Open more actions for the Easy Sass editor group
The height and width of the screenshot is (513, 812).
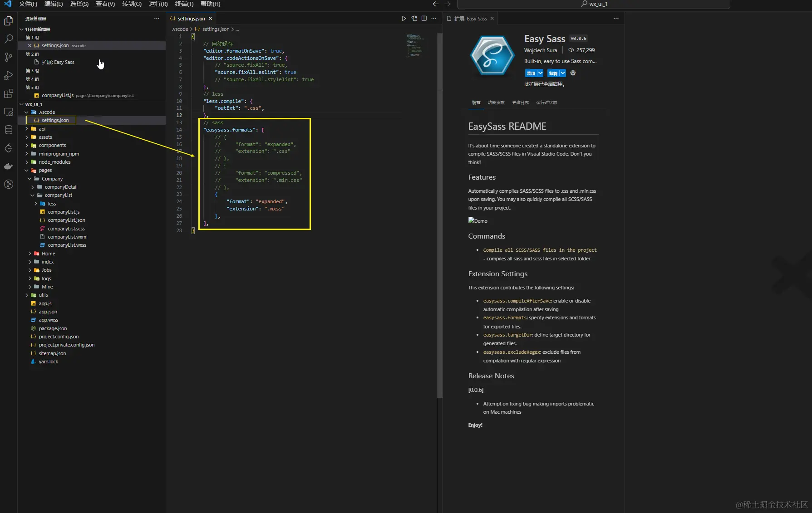pyautogui.click(x=616, y=19)
